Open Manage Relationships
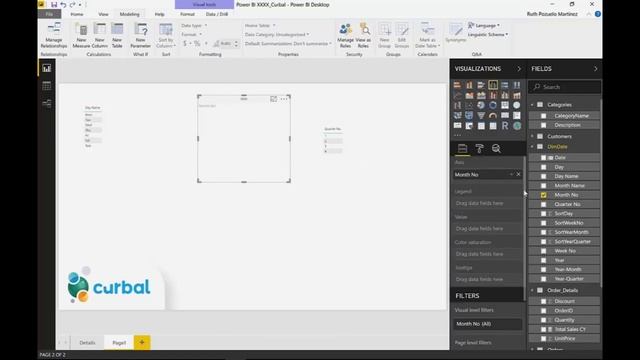The height and width of the screenshot is (360, 640). click(54, 36)
